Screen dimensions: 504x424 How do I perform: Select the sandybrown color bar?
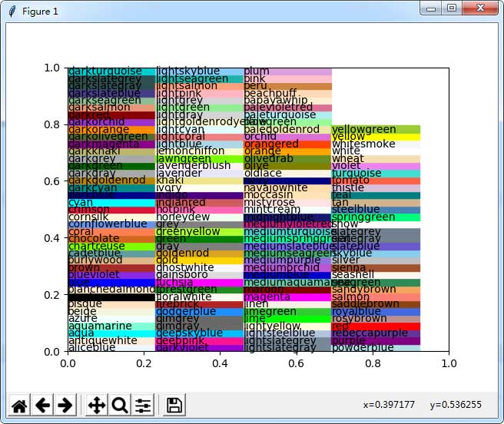click(x=376, y=290)
